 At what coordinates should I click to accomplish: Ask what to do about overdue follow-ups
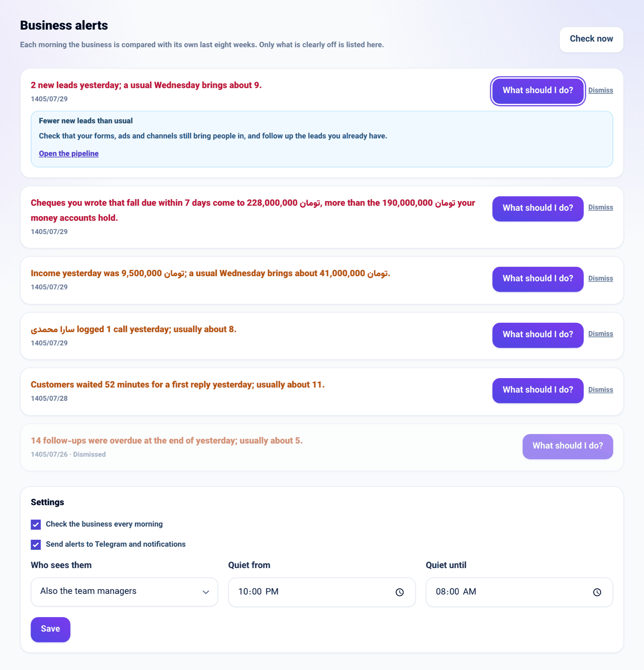[568, 446]
